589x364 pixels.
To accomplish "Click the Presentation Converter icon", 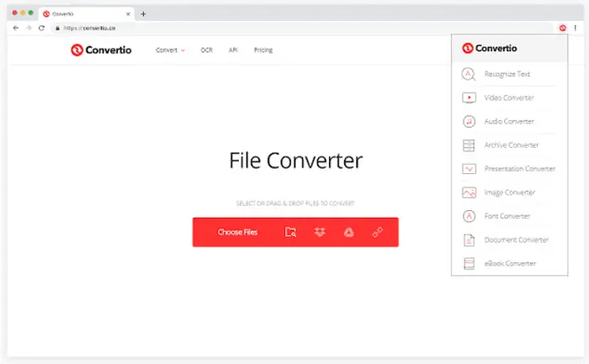I will point(469,169).
